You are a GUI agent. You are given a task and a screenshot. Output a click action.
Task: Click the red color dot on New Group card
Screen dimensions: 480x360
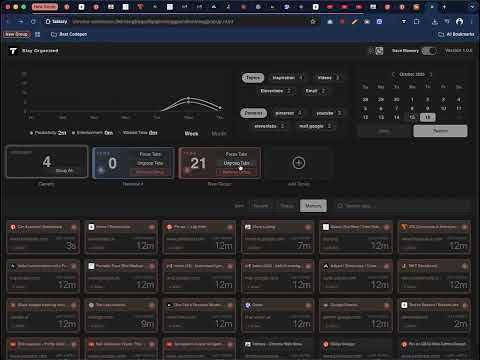[x=187, y=170]
